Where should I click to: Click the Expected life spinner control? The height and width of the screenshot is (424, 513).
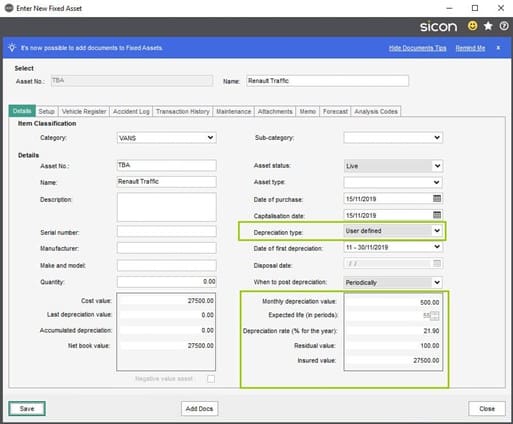click(434, 316)
